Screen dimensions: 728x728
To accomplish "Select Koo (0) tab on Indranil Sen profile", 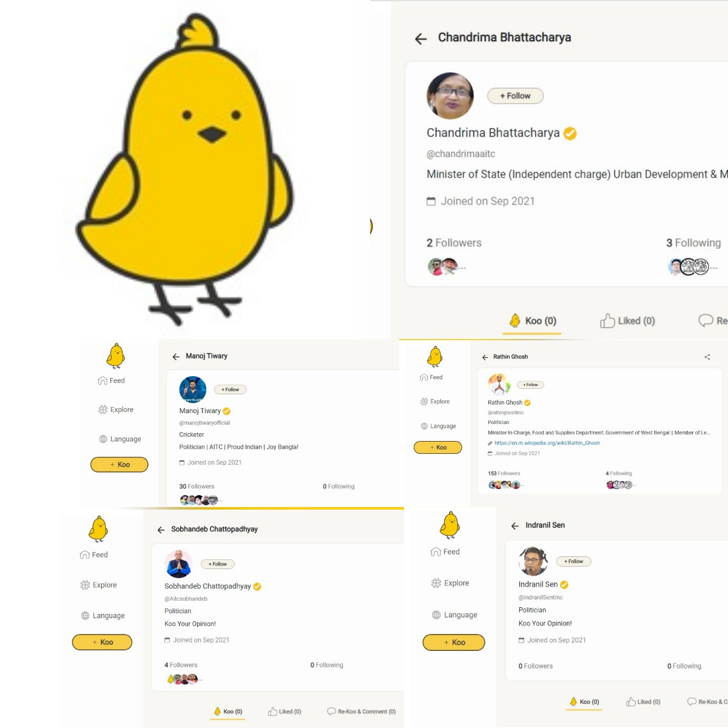I will (x=584, y=702).
